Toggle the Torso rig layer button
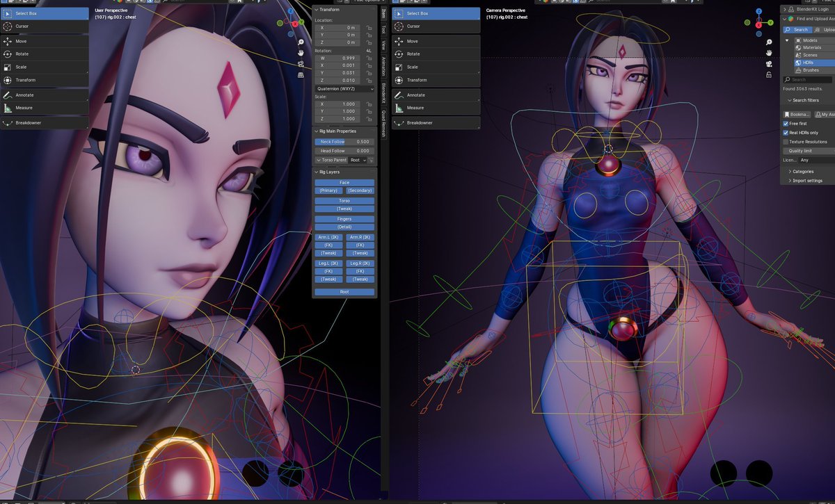This screenshot has height=504, width=835. (x=344, y=201)
